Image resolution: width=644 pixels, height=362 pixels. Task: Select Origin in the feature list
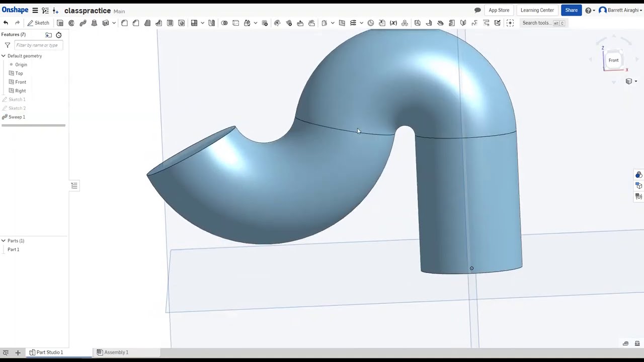[x=21, y=64]
